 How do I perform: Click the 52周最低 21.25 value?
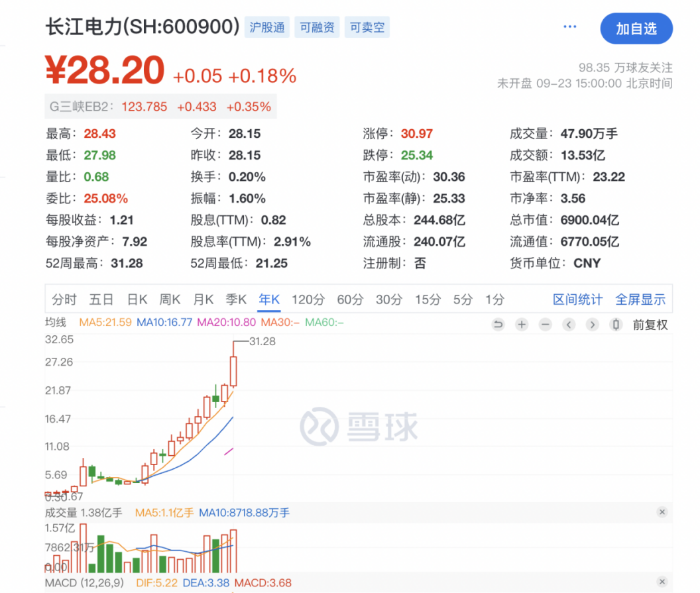tap(271, 263)
